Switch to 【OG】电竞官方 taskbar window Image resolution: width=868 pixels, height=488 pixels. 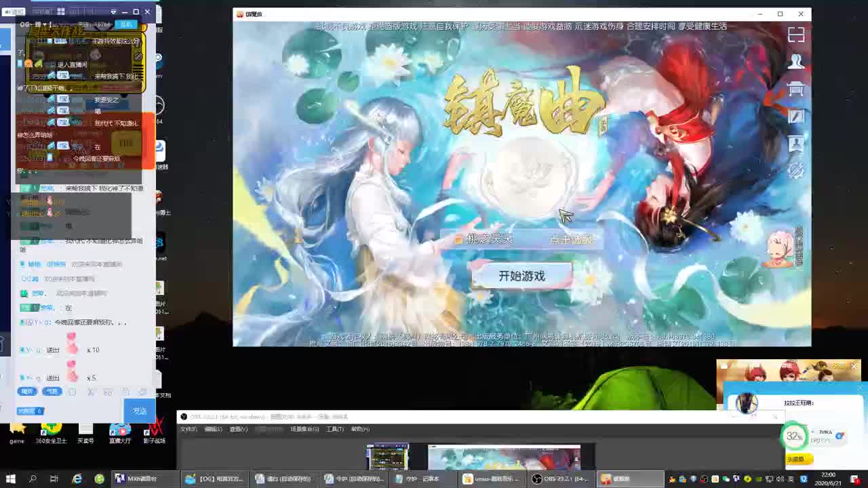tap(214, 479)
